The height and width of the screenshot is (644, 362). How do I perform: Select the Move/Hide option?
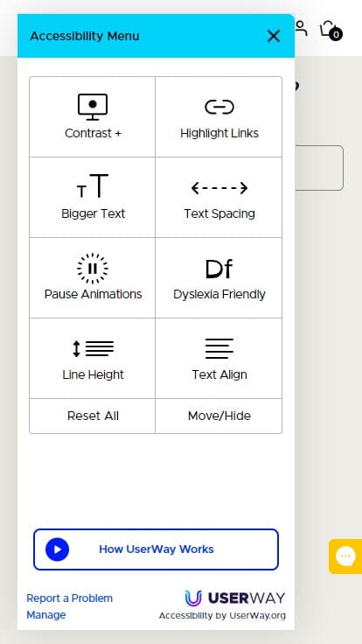click(219, 416)
